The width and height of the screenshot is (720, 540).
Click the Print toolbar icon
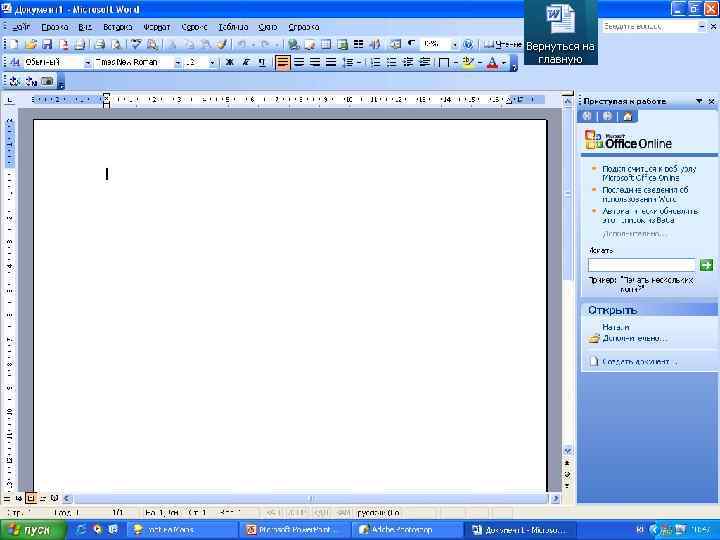[x=100, y=45]
